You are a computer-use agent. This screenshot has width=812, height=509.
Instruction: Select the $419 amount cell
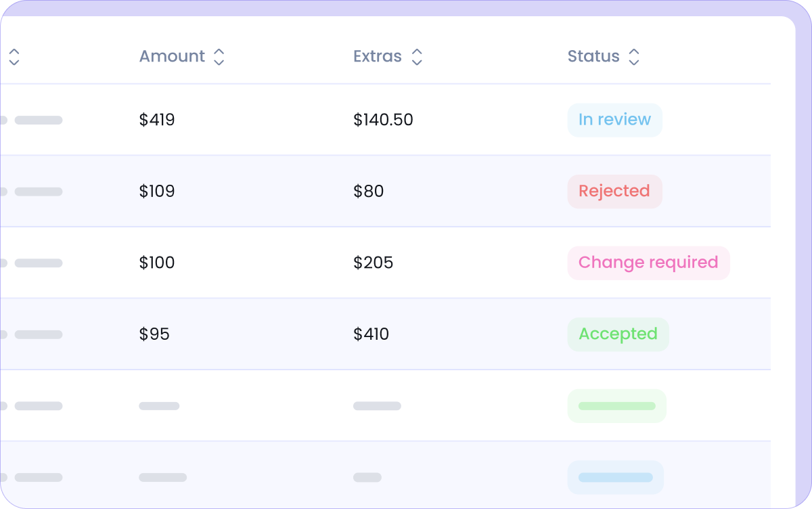coord(157,120)
